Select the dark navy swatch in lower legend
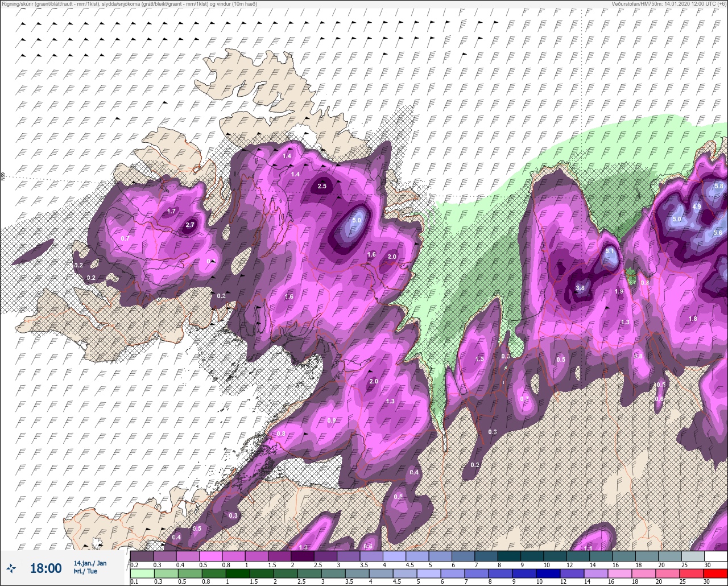This screenshot has width=728, height=586. pos(548,573)
